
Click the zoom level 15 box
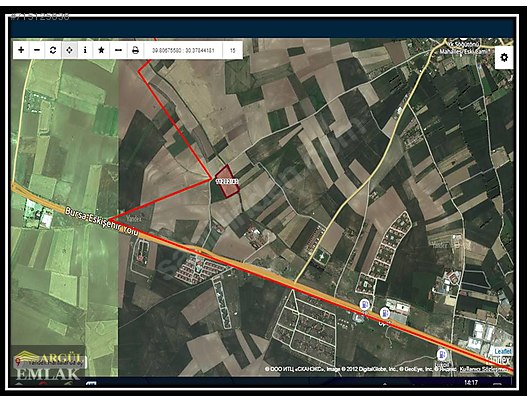[x=232, y=51]
